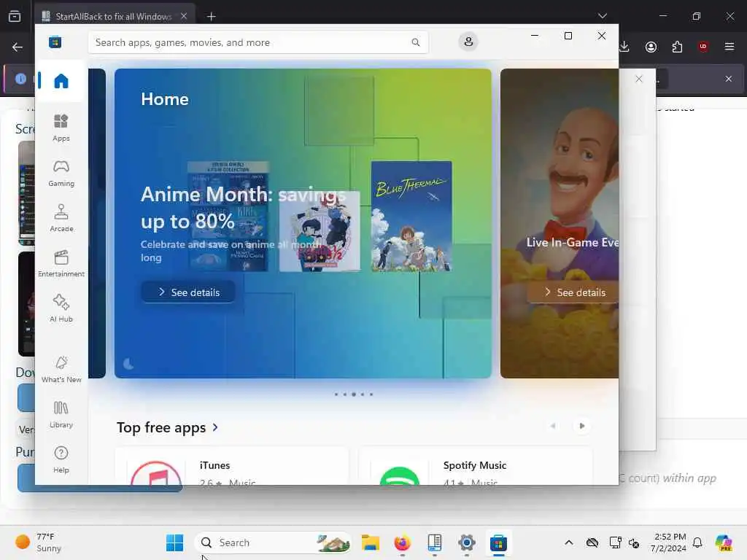Open the Windows Start menu
This screenshot has width=747, height=560.
click(174, 542)
